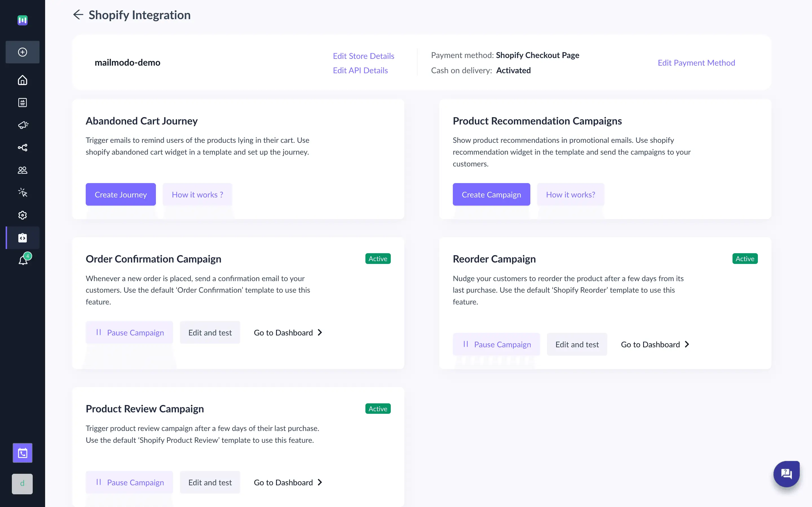Open the user avatar marked d
This screenshot has width=812, height=507.
[22, 484]
